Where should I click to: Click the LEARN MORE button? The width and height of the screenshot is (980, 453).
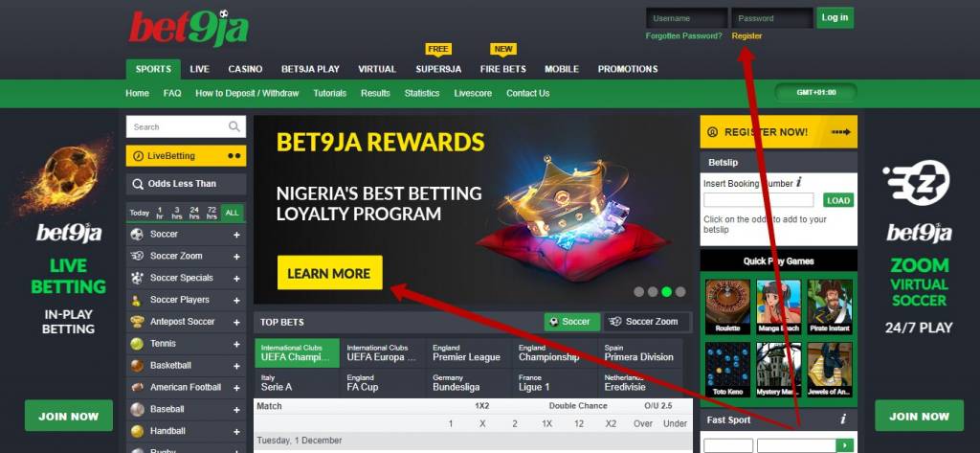329,273
